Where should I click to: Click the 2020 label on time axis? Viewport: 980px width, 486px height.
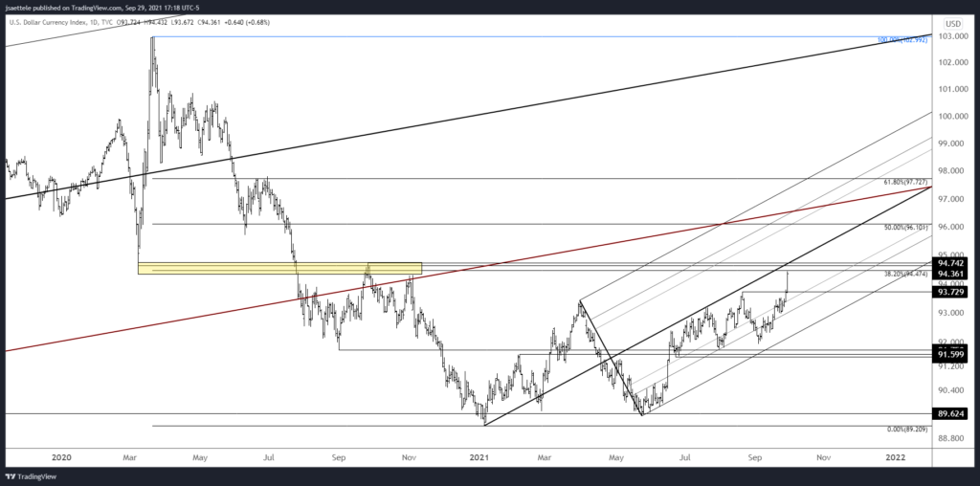[62, 456]
